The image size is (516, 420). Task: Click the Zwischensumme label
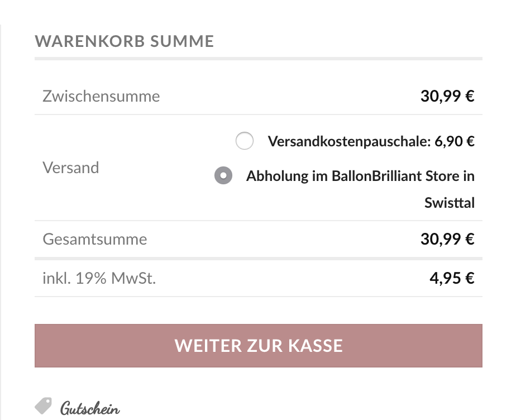101,96
